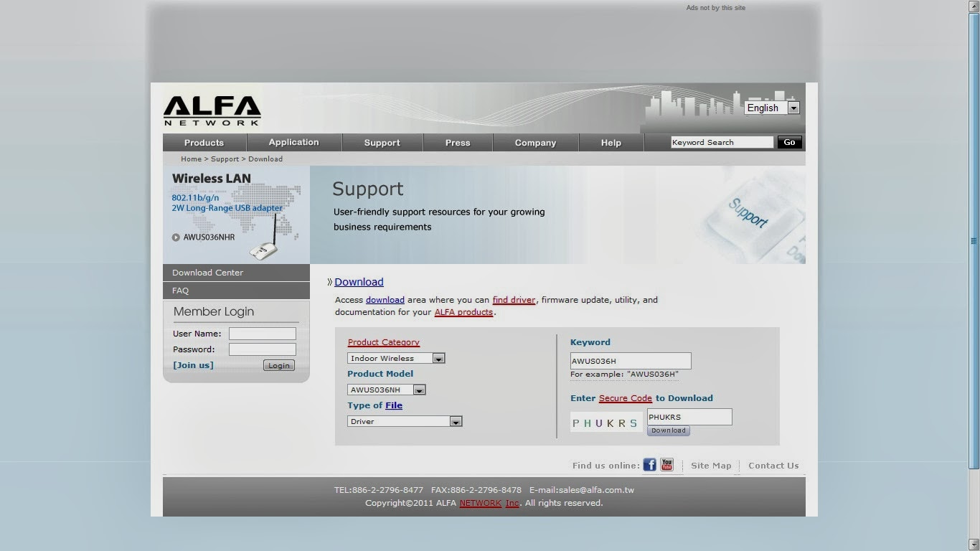The width and height of the screenshot is (980, 551).
Task: Focus the secure code field containing PHUKRS
Action: pos(689,417)
